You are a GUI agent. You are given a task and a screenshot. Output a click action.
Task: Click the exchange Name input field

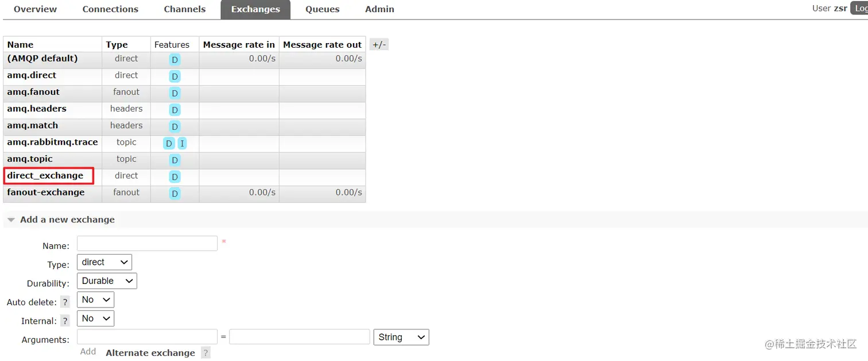[x=147, y=243]
